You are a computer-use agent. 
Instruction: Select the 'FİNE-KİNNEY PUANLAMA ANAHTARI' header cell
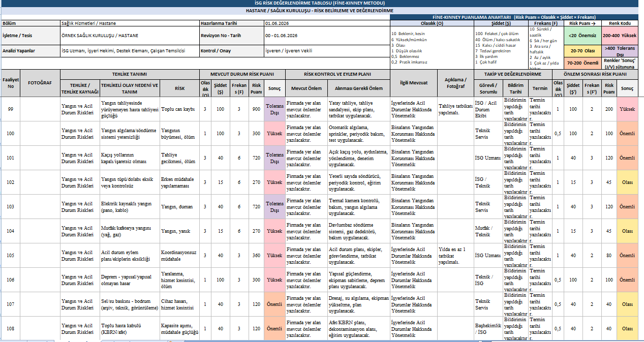coord(514,17)
